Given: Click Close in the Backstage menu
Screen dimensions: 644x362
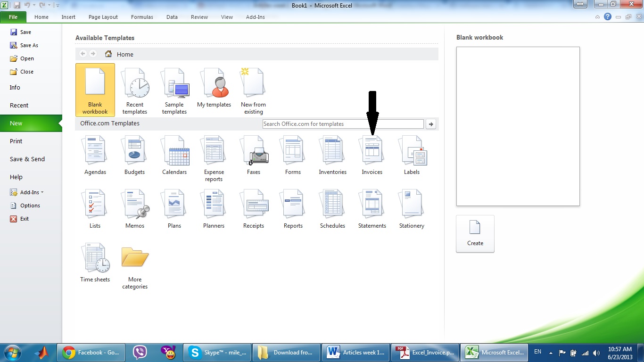Looking at the screenshot, I should pyautogui.click(x=22, y=72).
